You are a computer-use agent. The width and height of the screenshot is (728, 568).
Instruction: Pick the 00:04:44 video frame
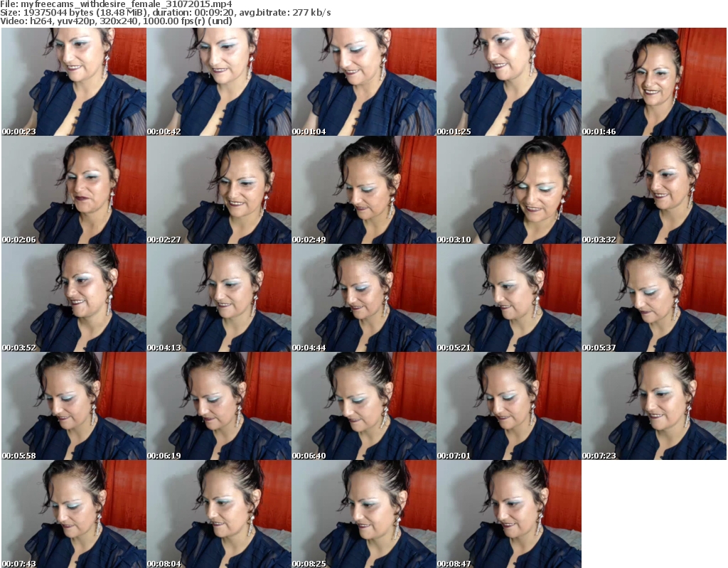364,298
